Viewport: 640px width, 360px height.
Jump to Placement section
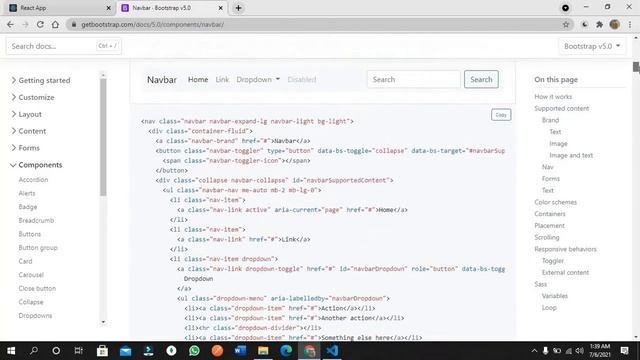[549, 226]
